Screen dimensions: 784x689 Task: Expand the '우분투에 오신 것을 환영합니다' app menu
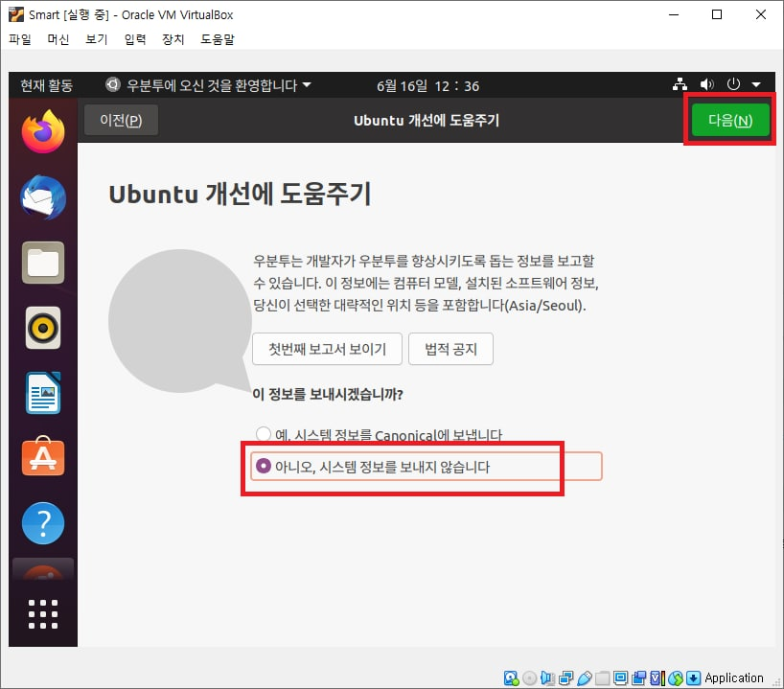pos(208,85)
